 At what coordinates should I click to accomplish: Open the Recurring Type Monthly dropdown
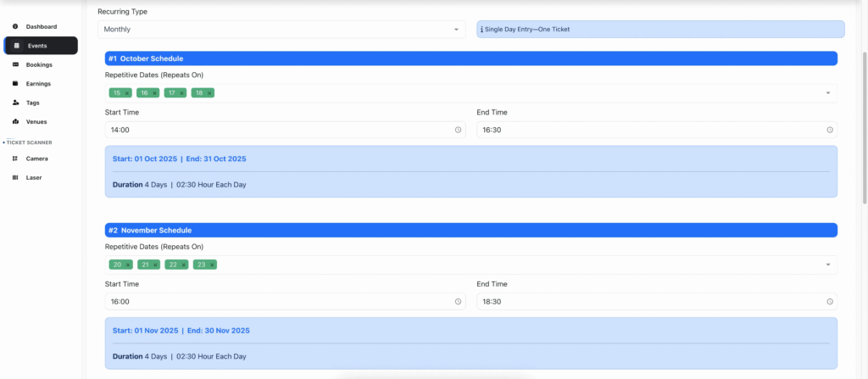click(281, 30)
